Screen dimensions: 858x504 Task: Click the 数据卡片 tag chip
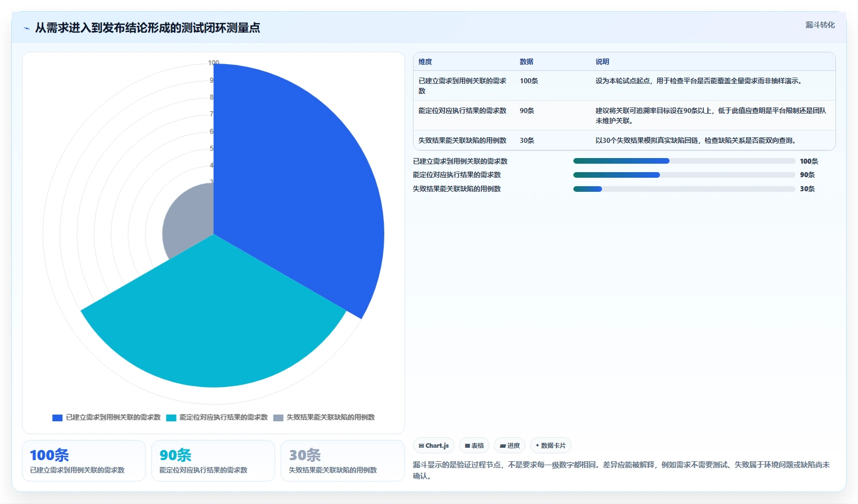551,445
